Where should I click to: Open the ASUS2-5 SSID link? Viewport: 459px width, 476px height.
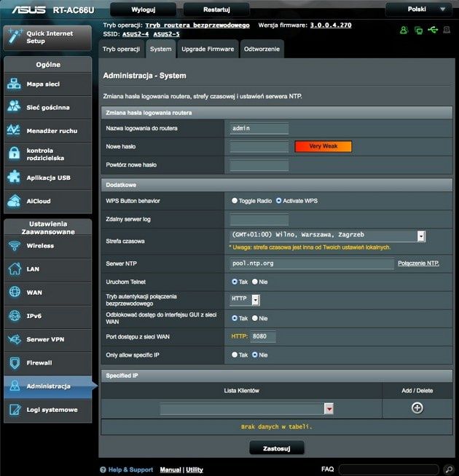coord(166,34)
